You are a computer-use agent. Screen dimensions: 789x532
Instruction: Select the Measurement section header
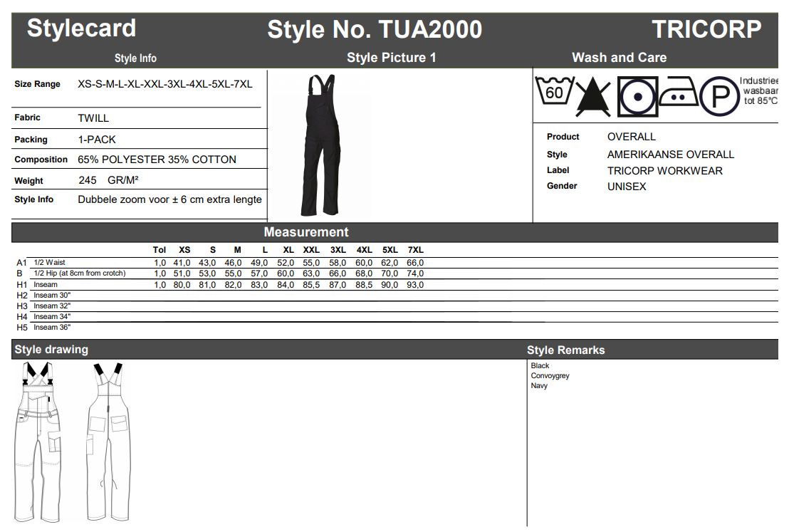[x=306, y=232]
